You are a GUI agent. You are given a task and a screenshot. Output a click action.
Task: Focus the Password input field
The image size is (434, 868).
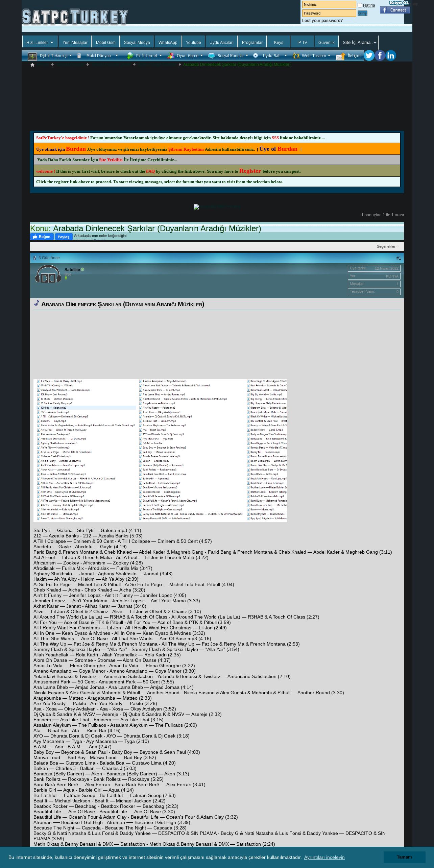click(329, 13)
